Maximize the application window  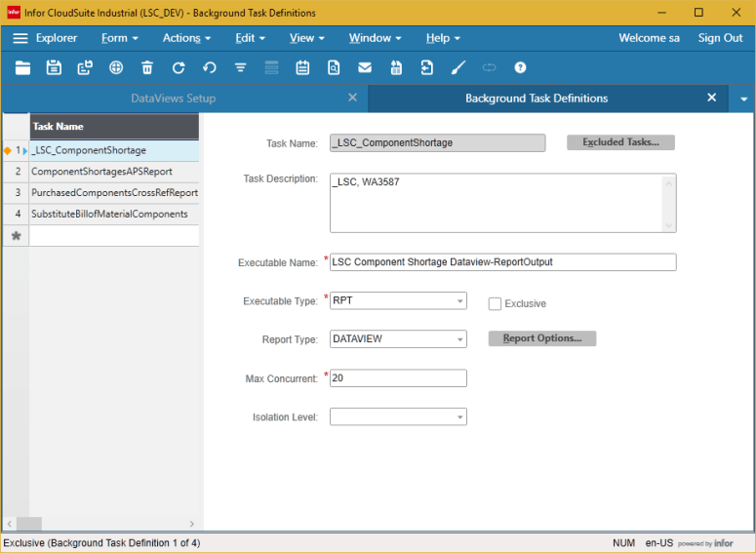(x=698, y=13)
